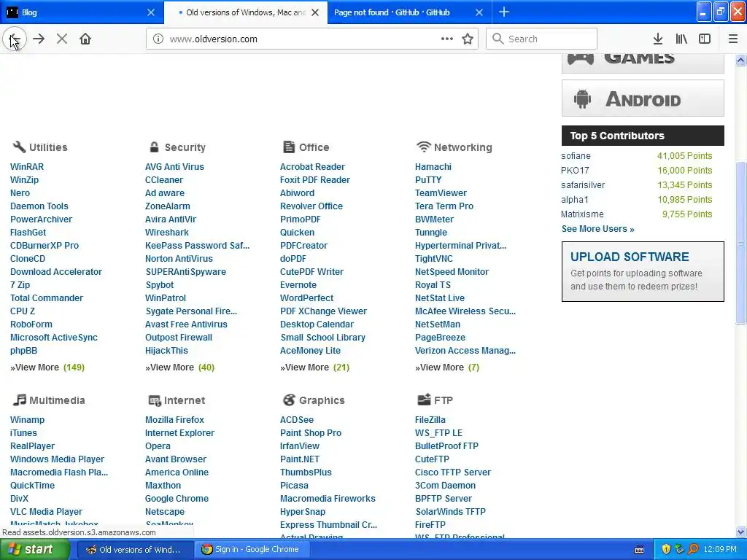The height and width of the screenshot is (560, 747).
Task: Click contributor name sofiane
Action: 576,156
